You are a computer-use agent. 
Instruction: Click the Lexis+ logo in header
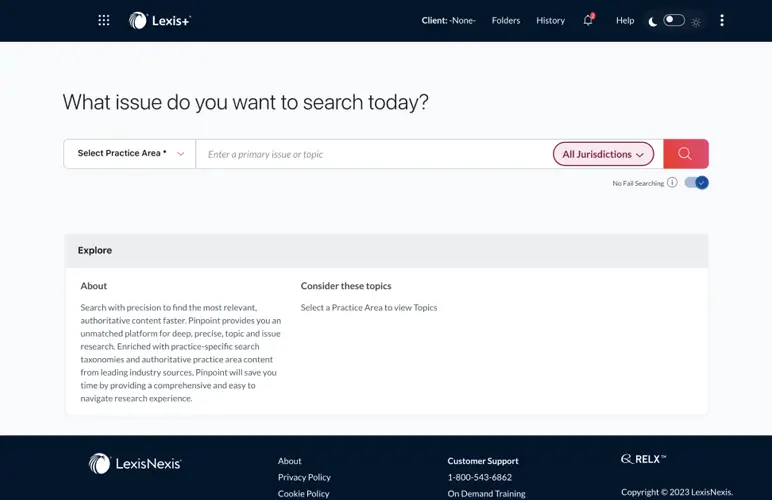pos(159,20)
